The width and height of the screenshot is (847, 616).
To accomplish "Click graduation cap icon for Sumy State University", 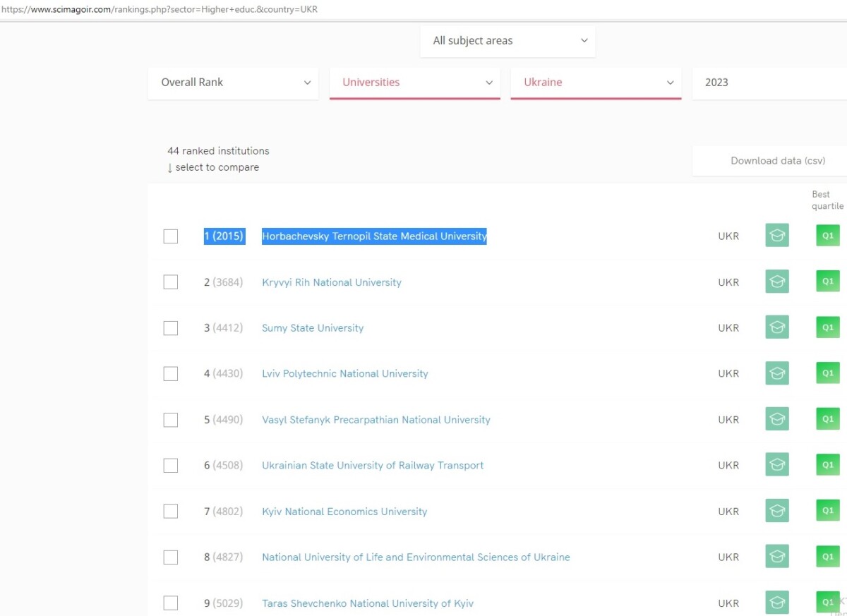I will point(777,327).
